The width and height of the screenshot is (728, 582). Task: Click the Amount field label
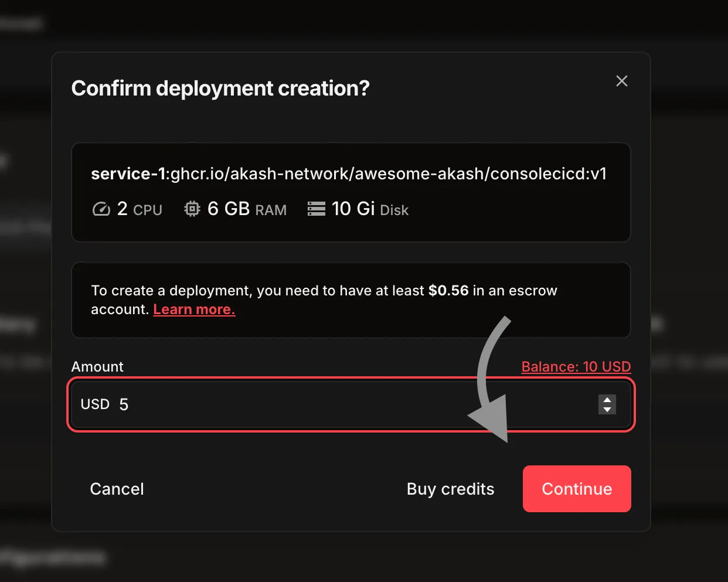click(x=97, y=367)
